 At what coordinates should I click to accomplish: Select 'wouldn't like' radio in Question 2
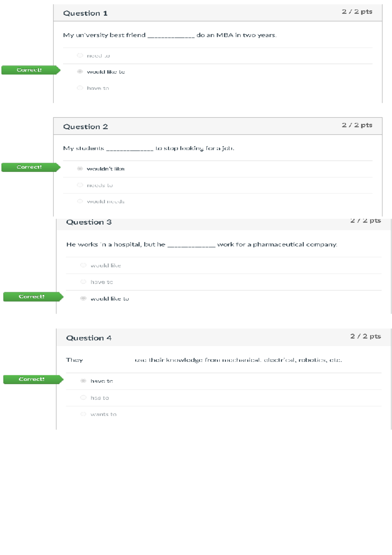coord(80,169)
